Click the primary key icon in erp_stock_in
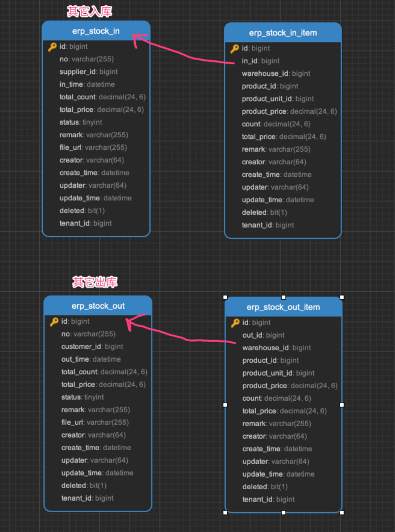This screenshot has width=395, height=532. coord(52,46)
